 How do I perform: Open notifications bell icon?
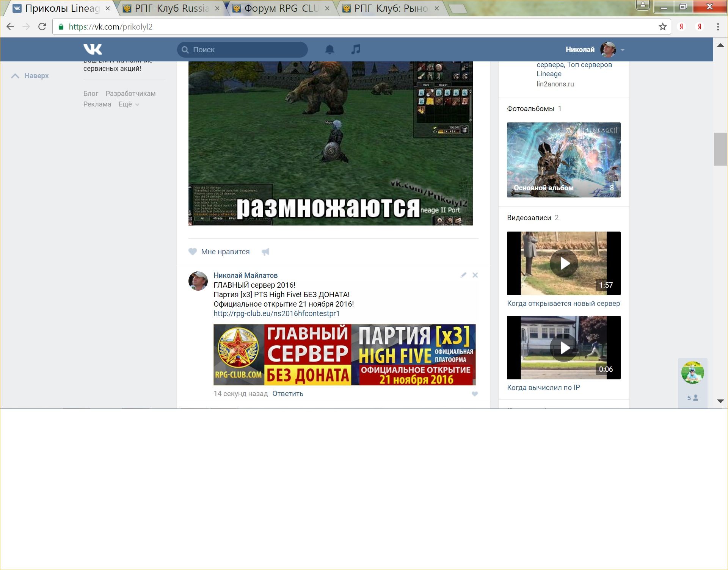[x=330, y=49]
